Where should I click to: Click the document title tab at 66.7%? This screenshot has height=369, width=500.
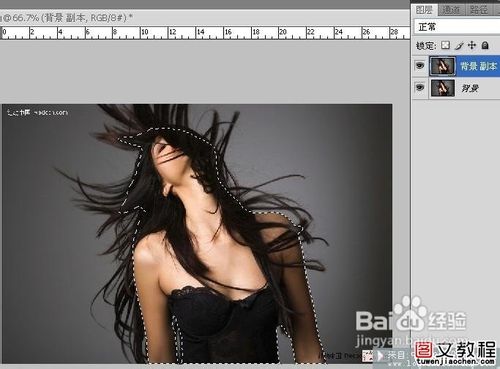pyautogui.click(x=67, y=17)
